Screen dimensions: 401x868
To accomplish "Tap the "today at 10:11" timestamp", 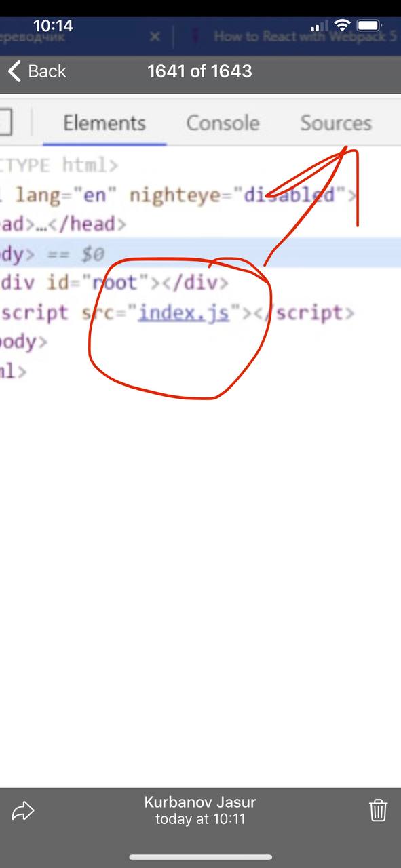I will pos(200,819).
